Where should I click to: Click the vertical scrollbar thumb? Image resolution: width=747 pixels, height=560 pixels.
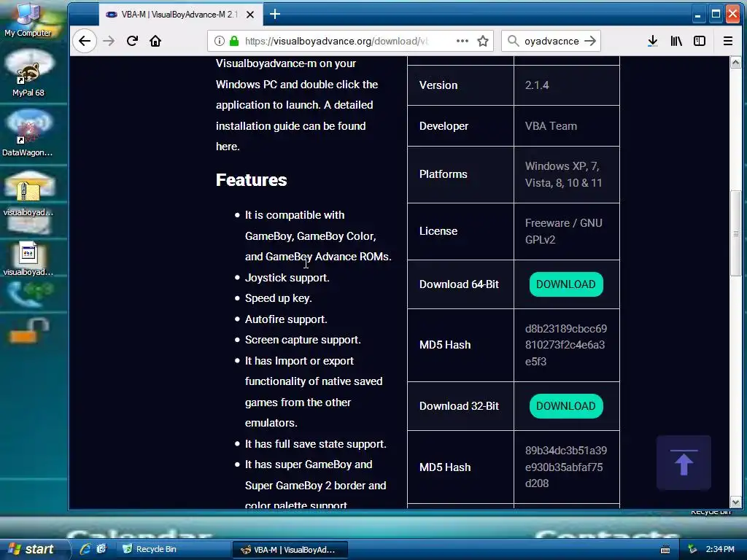point(735,233)
